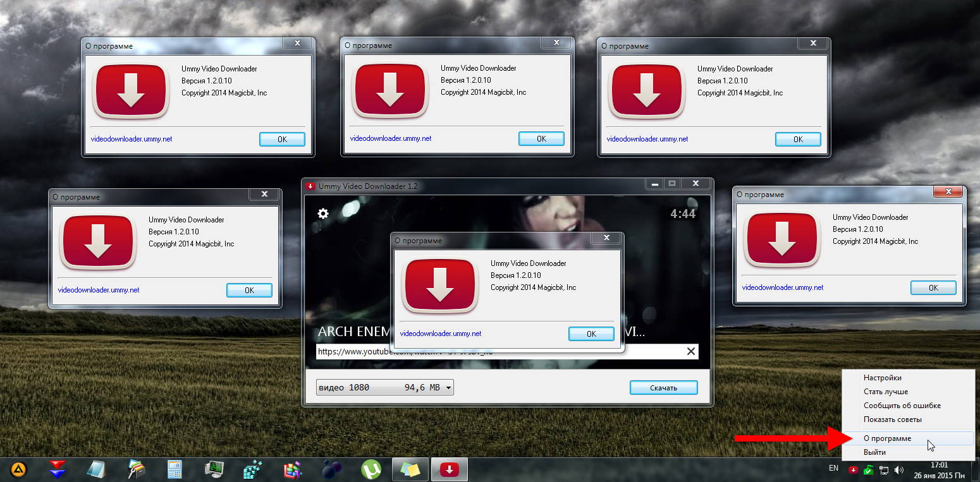Click 'Ummy Video Downloader' text in the active dialog with the red close button
Viewport: 980px width, 482px height.
pyautogui.click(x=870, y=217)
